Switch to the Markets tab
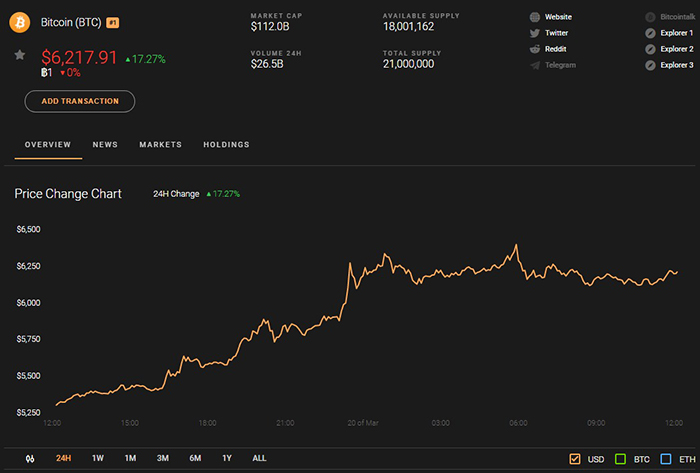The image size is (700, 473). 160,145
